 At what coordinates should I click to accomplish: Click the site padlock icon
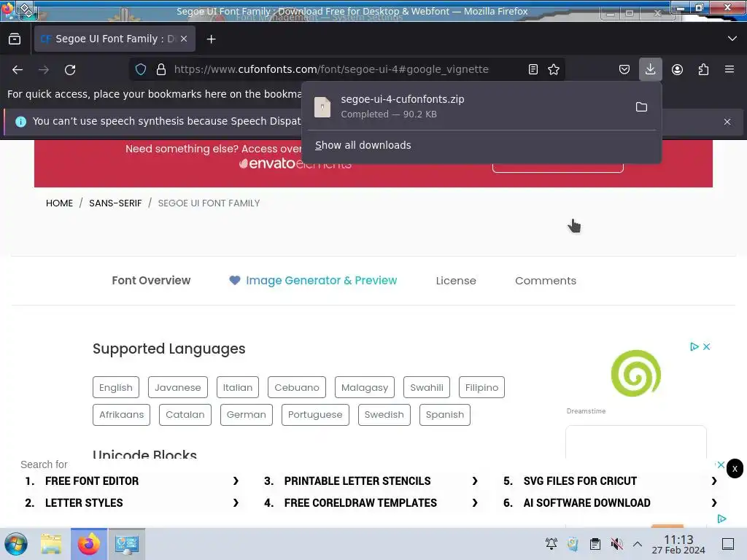[x=161, y=69]
